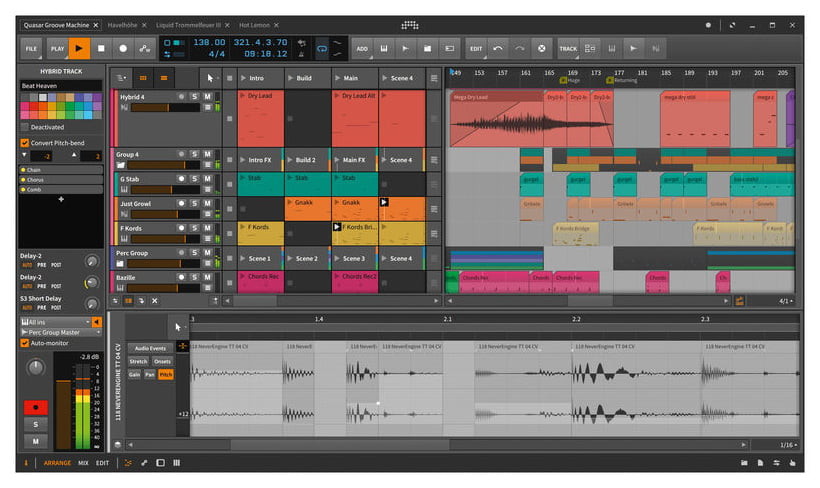Set tempo field showing 138.00
Screen dimensions: 820x488
click(209, 42)
